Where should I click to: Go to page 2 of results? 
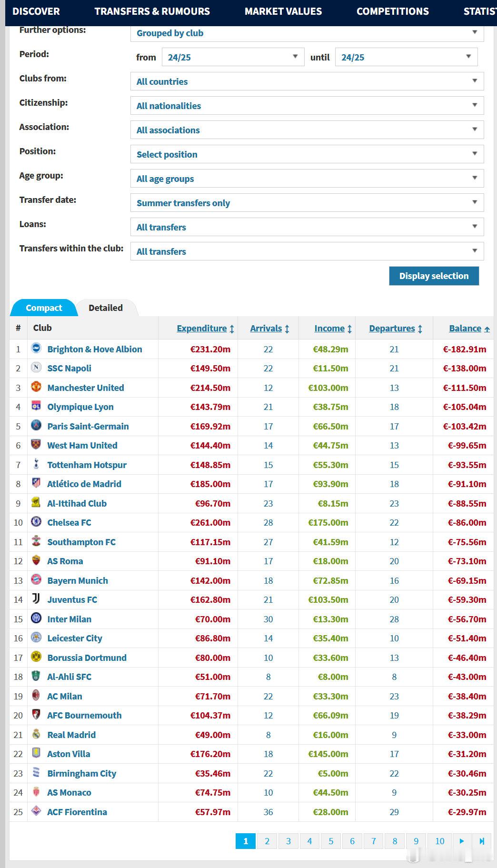click(267, 841)
